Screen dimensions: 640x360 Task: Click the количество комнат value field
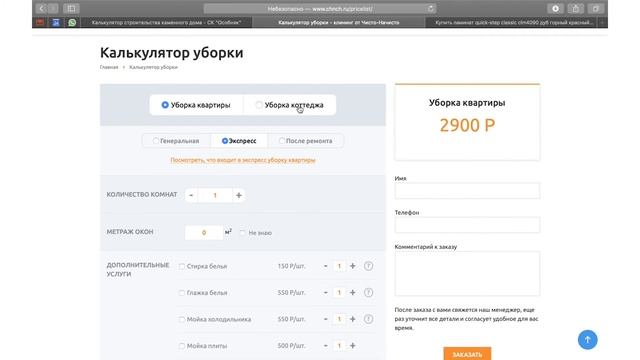215,195
